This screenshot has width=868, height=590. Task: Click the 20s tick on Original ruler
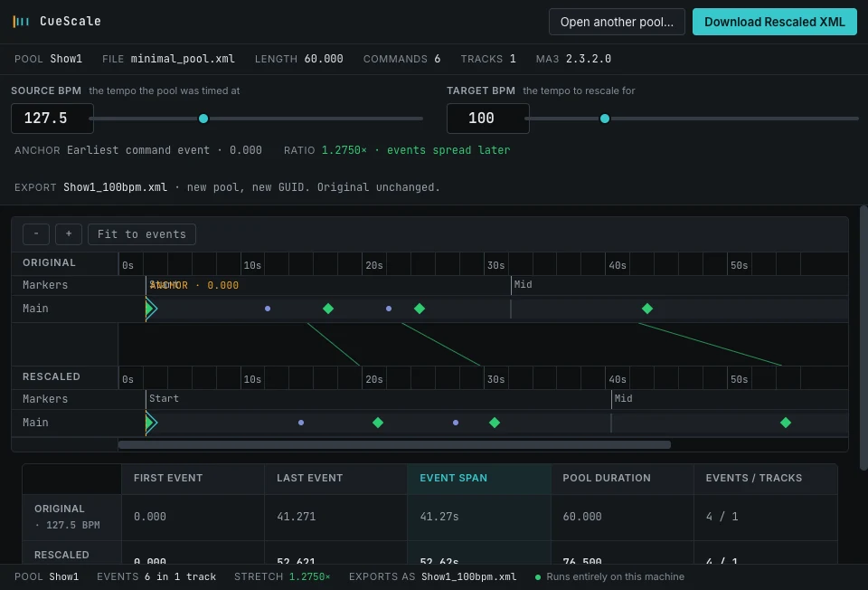(x=374, y=265)
